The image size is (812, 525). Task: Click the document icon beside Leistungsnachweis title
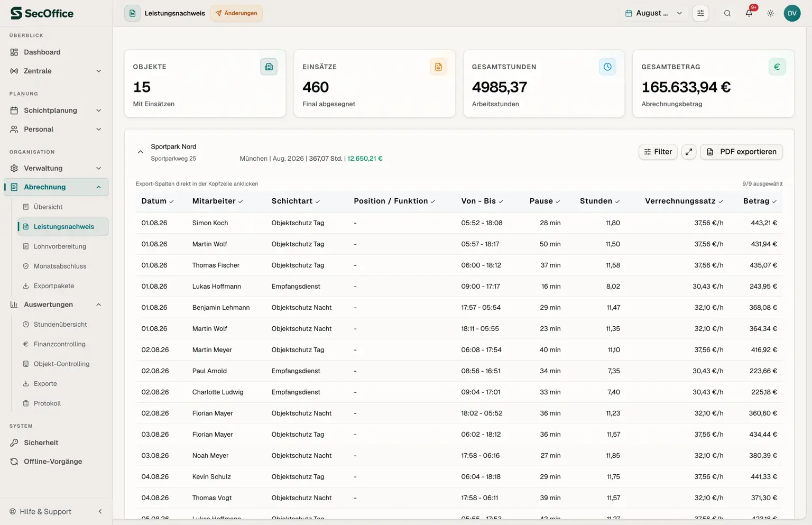click(x=133, y=13)
